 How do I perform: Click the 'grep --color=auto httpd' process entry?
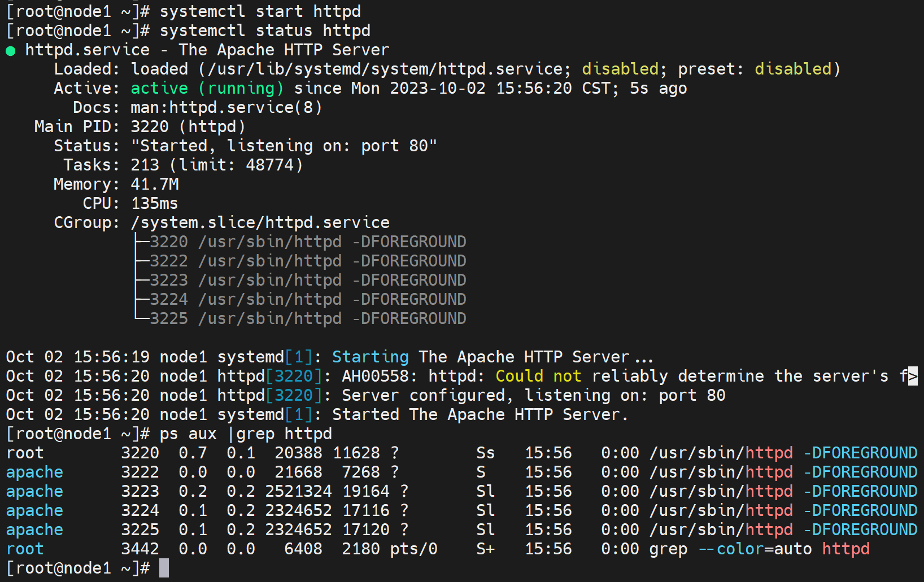(759, 549)
